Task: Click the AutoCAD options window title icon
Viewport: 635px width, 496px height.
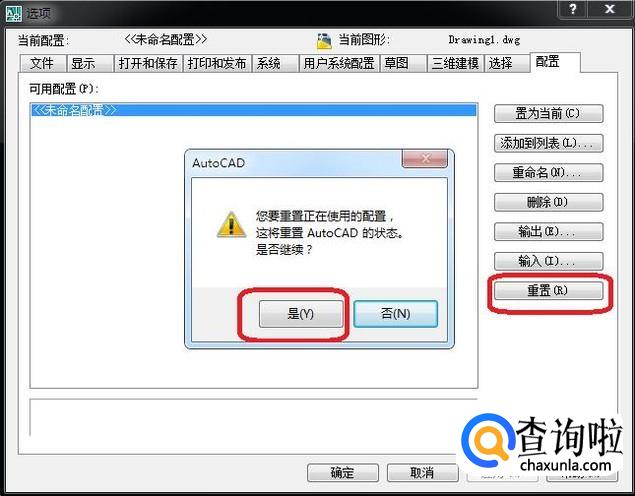Action: [x=13, y=13]
